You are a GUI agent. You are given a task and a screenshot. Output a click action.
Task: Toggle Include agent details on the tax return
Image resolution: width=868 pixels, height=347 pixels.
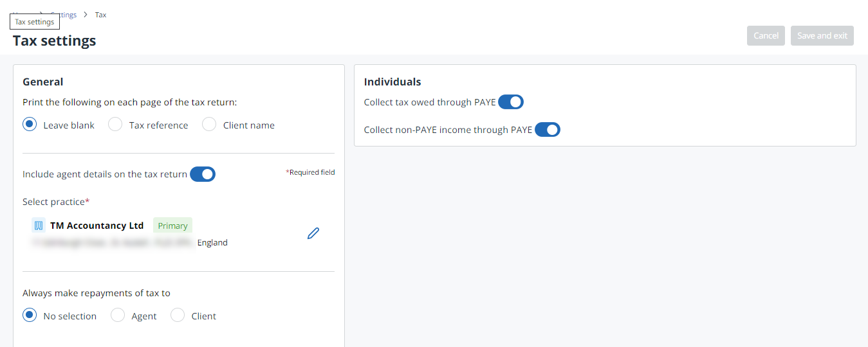pos(203,174)
